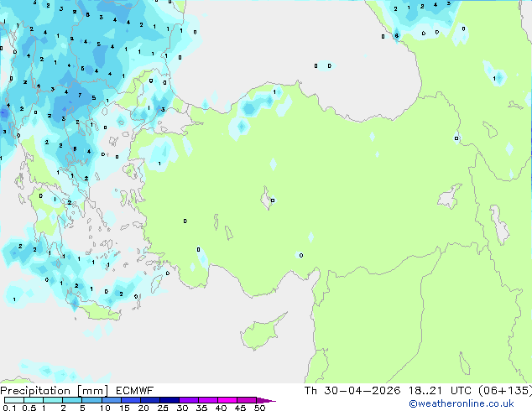Select the 40–45 mm bright magenta swatch
532x411 pixels.
pos(227,400)
